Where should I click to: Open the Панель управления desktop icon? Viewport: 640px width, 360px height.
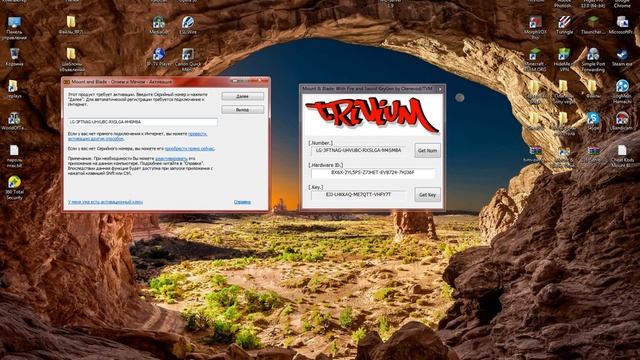pos(14,28)
